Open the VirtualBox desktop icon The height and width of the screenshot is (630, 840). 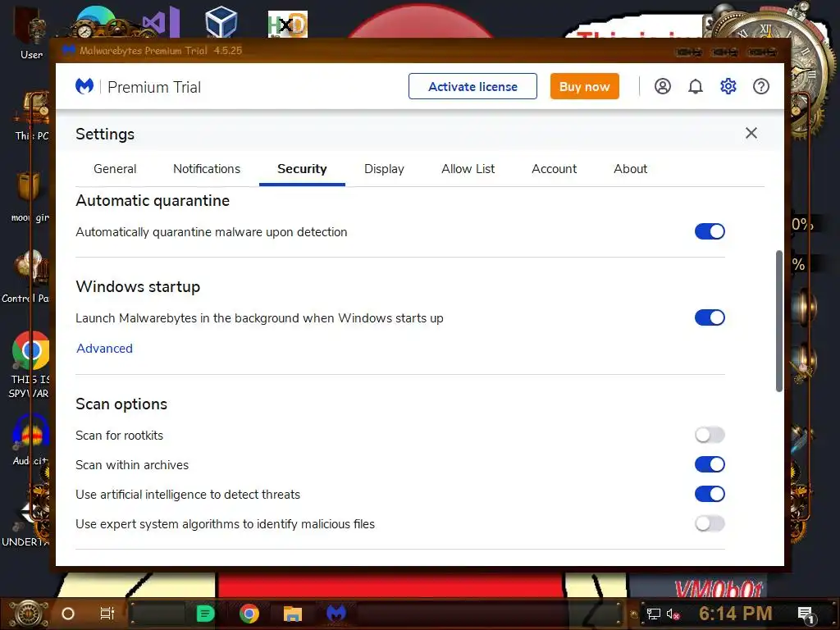click(221, 21)
